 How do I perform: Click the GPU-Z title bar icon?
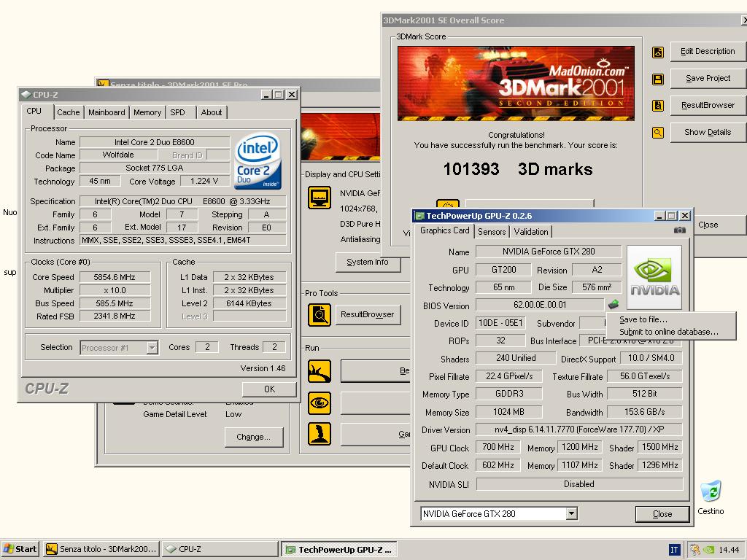pyautogui.click(x=419, y=216)
